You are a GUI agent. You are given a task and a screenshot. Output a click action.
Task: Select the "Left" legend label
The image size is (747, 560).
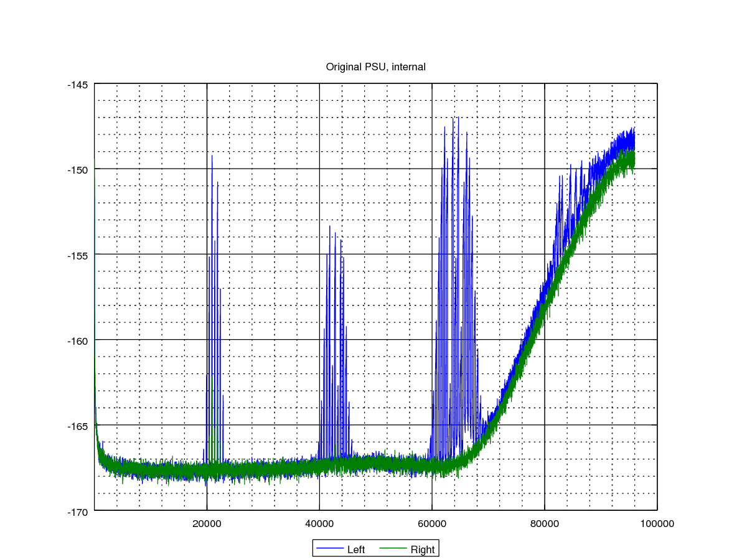pyautogui.click(x=355, y=549)
